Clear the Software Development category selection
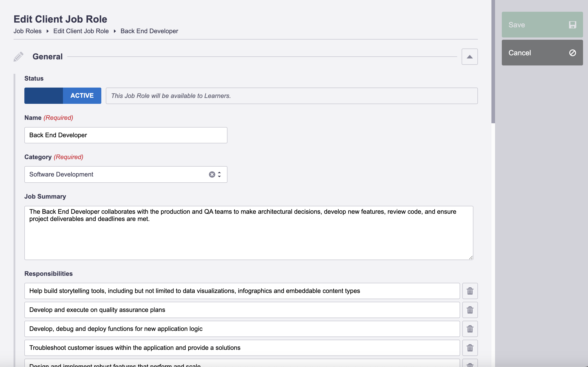Screen dimensions: 588x367 click(x=212, y=174)
